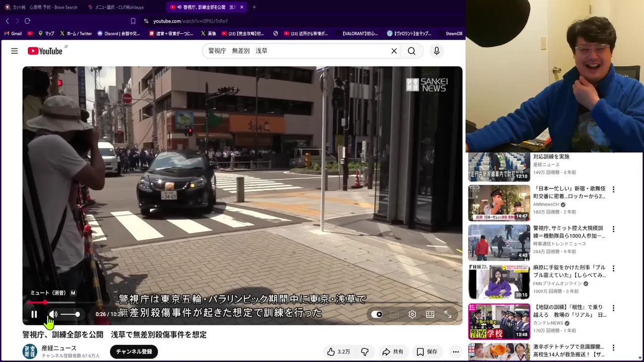Open options for サミット控え大規模訓練 video
Image resolution: width=644 pixels, height=362 pixels.
tap(613, 229)
